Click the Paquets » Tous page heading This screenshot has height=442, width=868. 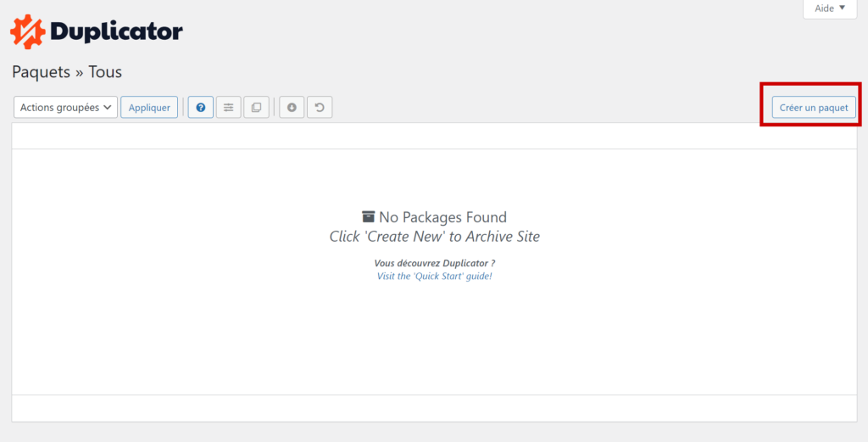click(x=67, y=72)
